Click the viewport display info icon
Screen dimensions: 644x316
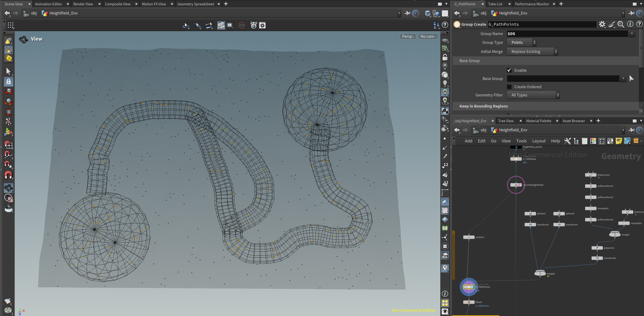[x=445, y=294]
